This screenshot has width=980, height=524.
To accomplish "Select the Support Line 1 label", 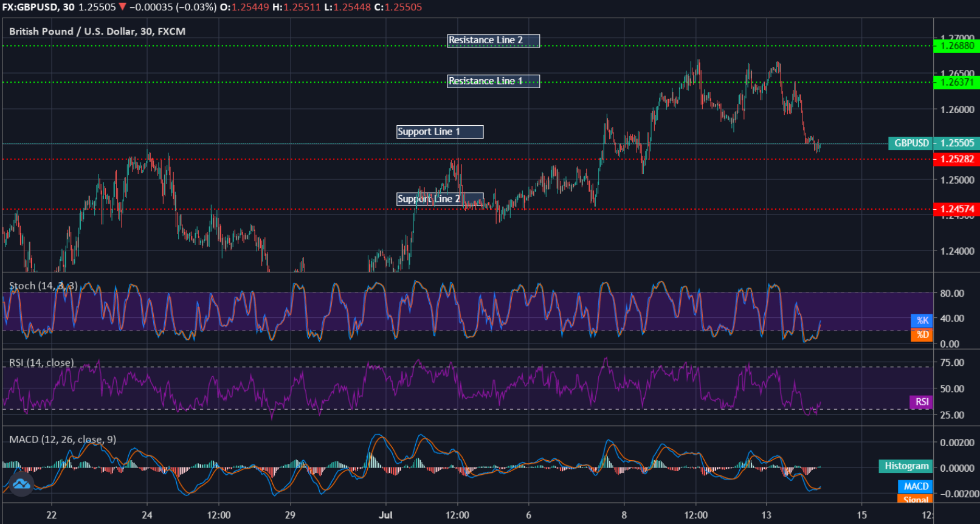I will click(x=440, y=131).
